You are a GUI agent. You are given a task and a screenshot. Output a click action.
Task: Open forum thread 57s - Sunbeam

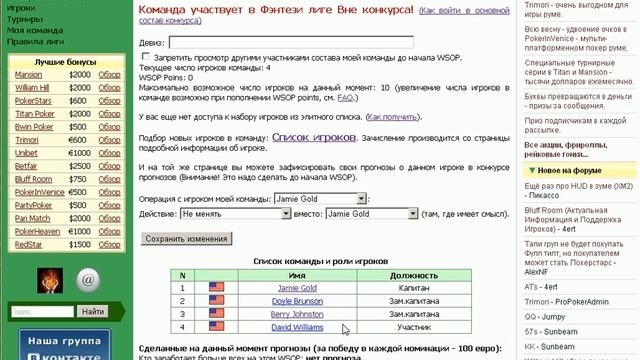coord(551,331)
